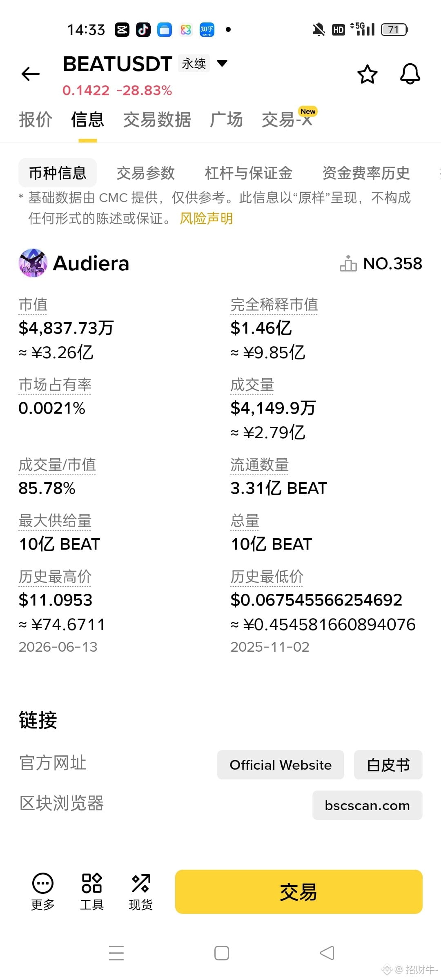
Task: Tap the yellow 交易 trade button
Action: click(x=299, y=892)
